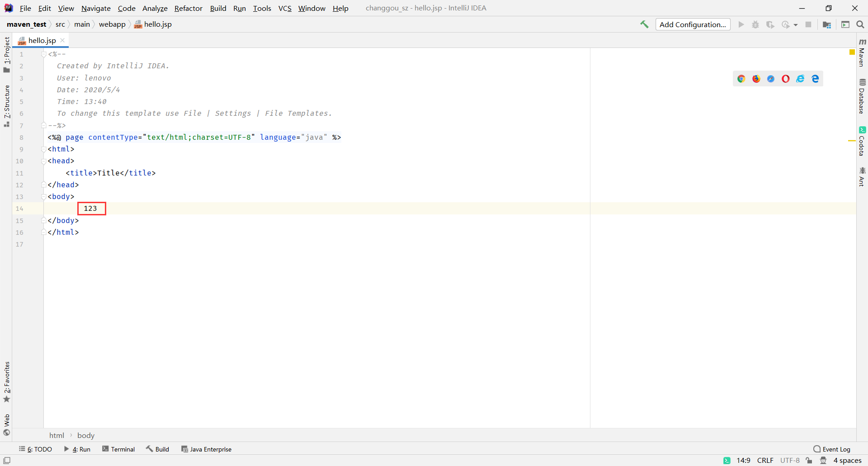Open page in Edge browser icon
Viewport: 868px width, 466px height.
point(816,79)
